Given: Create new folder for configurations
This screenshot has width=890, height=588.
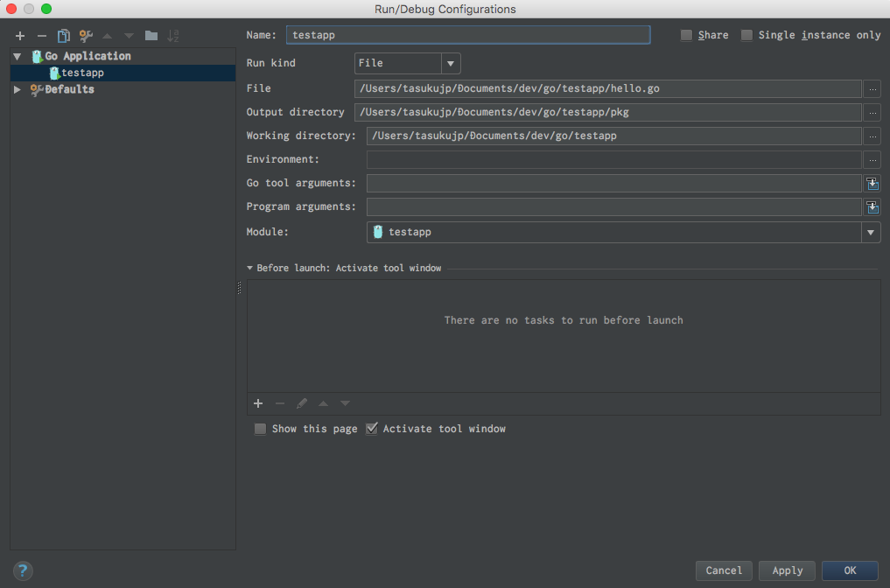Looking at the screenshot, I should (151, 36).
